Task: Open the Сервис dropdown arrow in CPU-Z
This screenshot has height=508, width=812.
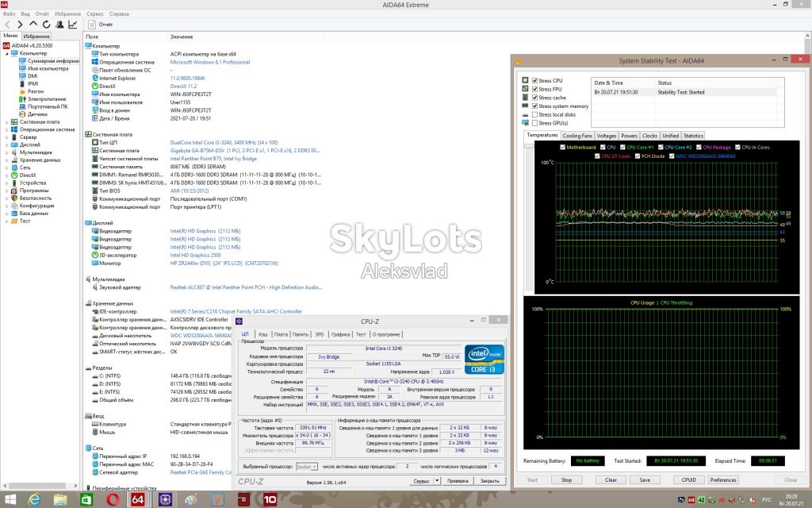Action: [437, 481]
